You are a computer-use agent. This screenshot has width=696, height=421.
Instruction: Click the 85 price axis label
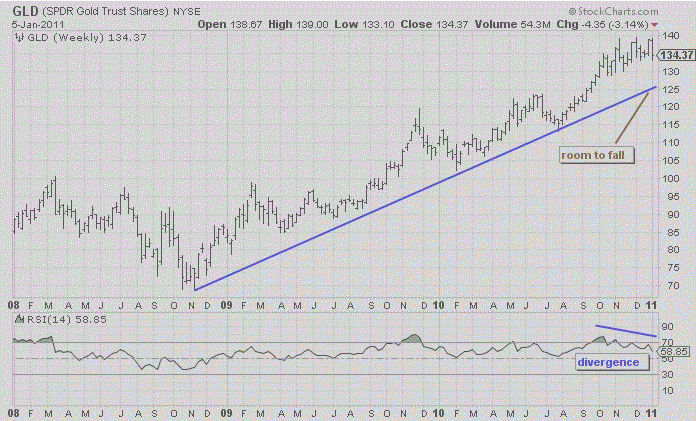[x=673, y=232]
